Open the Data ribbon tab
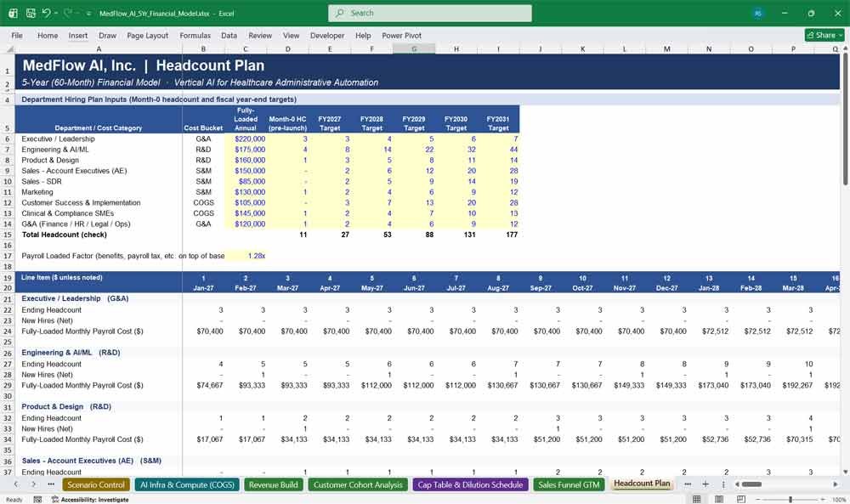Image resolution: width=850 pixels, height=504 pixels. (229, 35)
